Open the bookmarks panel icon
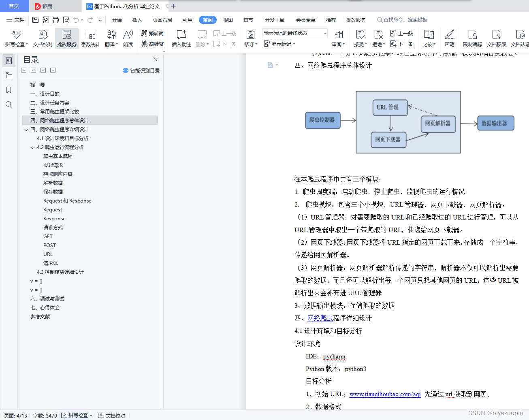529x420 pixels. click(x=9, y=90)
